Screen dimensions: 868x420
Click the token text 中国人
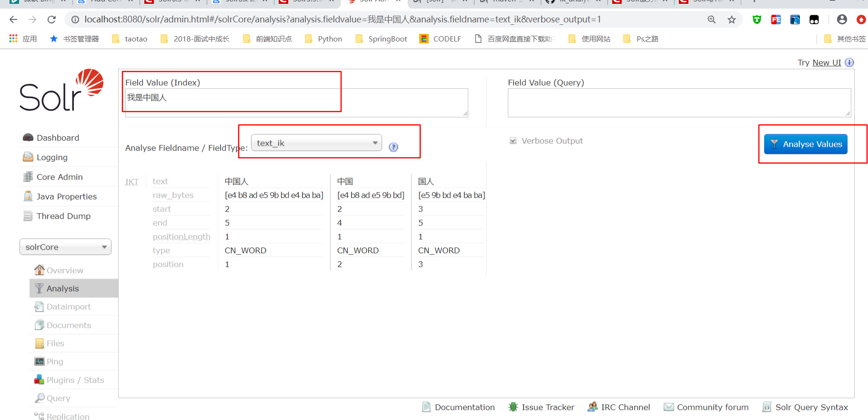[236, 181]
